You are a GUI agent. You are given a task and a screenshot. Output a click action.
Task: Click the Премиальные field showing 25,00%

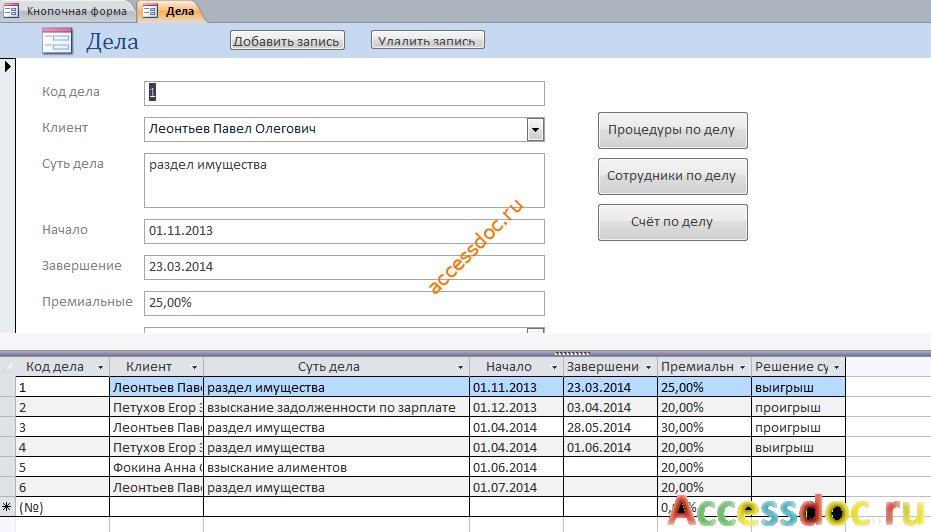click(344, 303)
